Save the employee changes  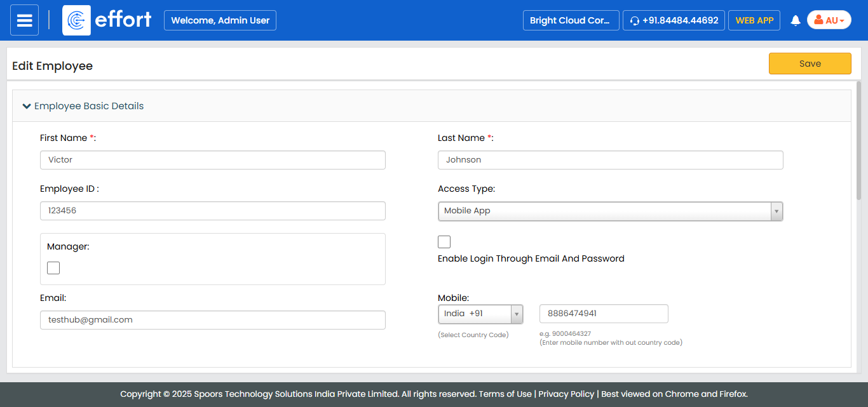click(x=810, y=63)
